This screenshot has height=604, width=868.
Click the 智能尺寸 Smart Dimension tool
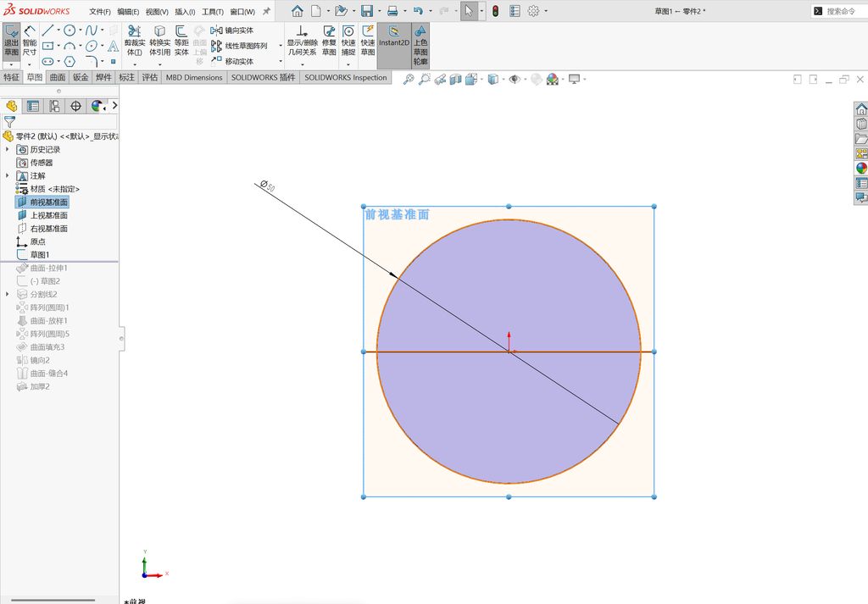coord(30,41)
